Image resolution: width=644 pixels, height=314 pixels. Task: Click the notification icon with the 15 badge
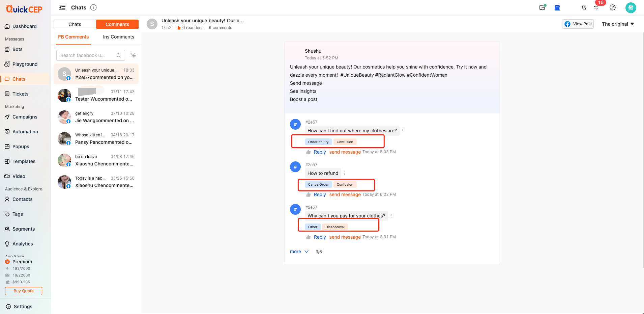pos(596,7)
